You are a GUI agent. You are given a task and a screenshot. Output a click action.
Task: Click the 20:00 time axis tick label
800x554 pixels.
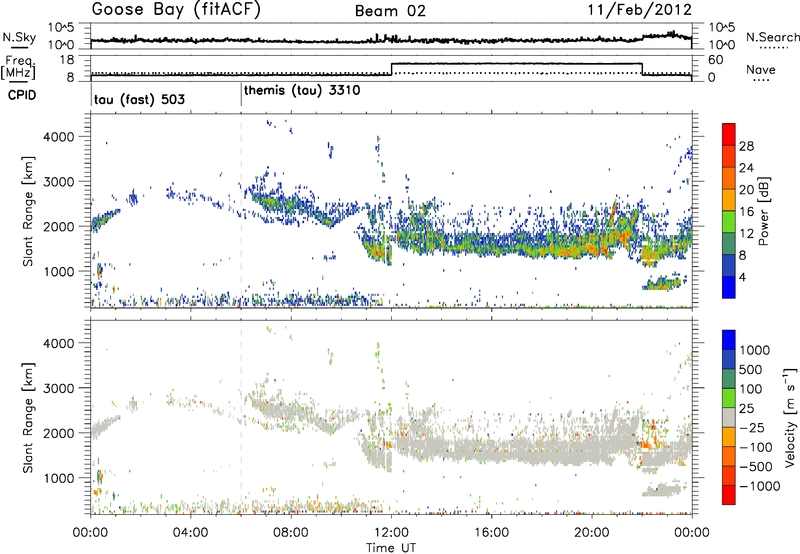click(x=591, y=533)
